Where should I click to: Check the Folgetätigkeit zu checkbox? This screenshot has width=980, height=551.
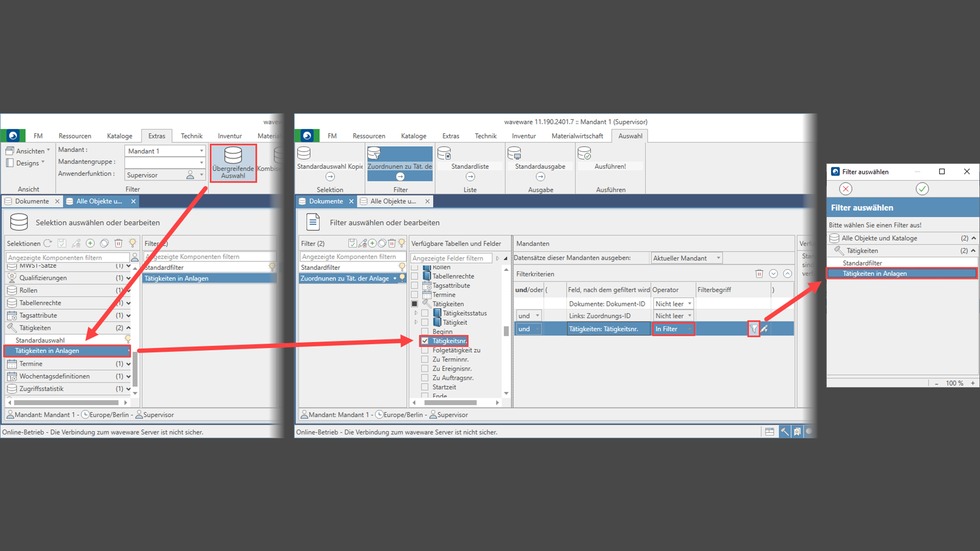point(425,350)
